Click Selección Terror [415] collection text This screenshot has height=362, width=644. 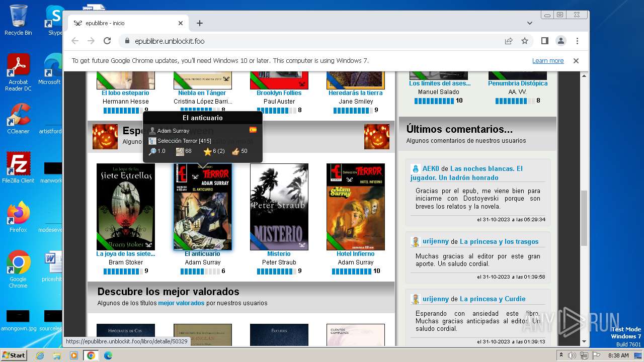[x=184, y=141]
